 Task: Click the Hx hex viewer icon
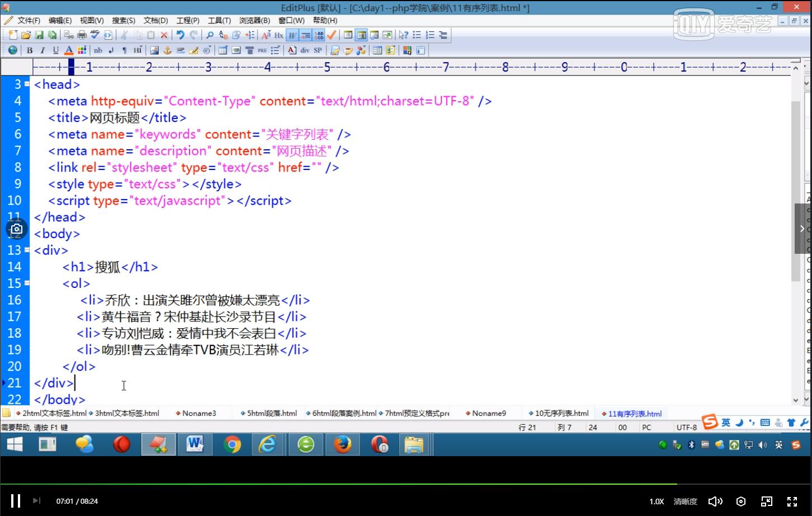pos(278,35)
